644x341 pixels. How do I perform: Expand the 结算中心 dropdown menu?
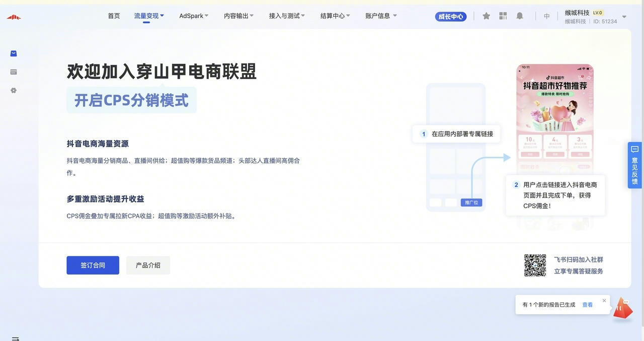335,16
